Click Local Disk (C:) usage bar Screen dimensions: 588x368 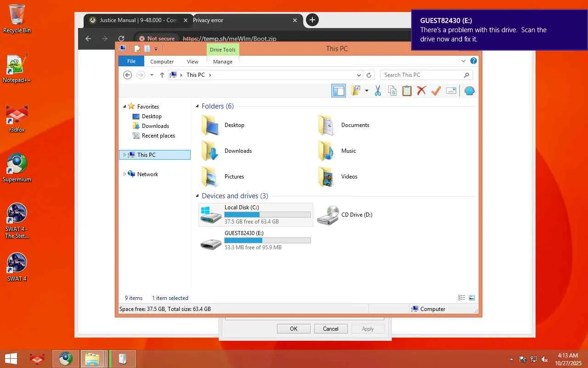click(x=267, y=215)
